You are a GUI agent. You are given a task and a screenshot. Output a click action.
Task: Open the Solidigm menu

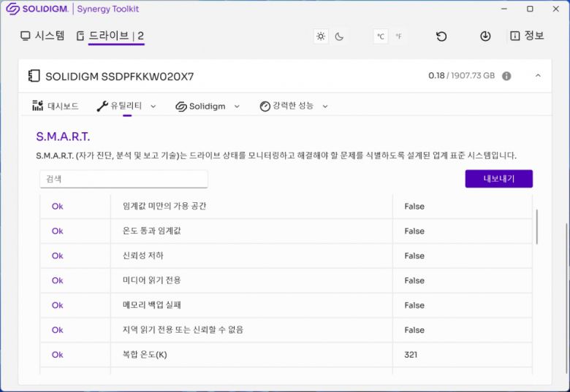point(208,107)
